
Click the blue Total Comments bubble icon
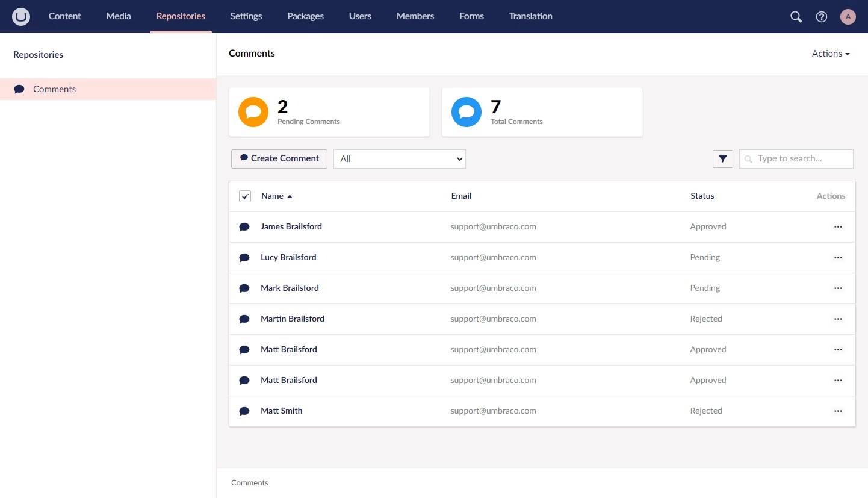467,111
